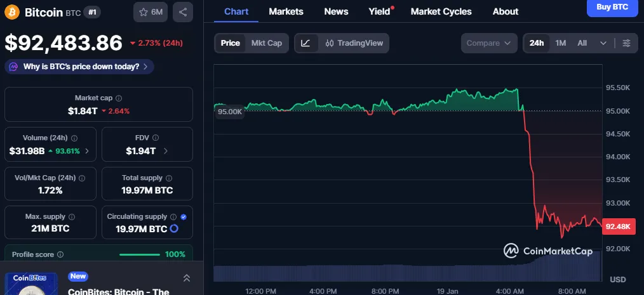Click the 21M BTC max supply value
This screenshot has width=644, height=295.
50,228
